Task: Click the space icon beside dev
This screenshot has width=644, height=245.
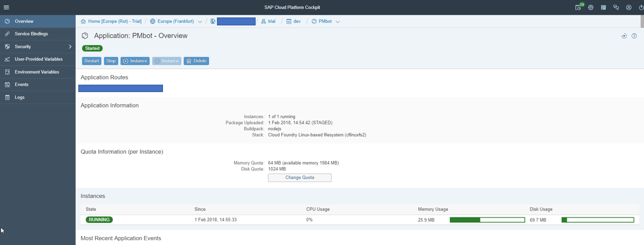Action: point(289,22)
